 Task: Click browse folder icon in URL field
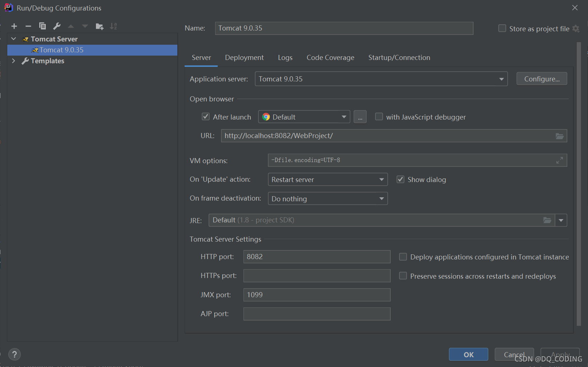(560, 136)
